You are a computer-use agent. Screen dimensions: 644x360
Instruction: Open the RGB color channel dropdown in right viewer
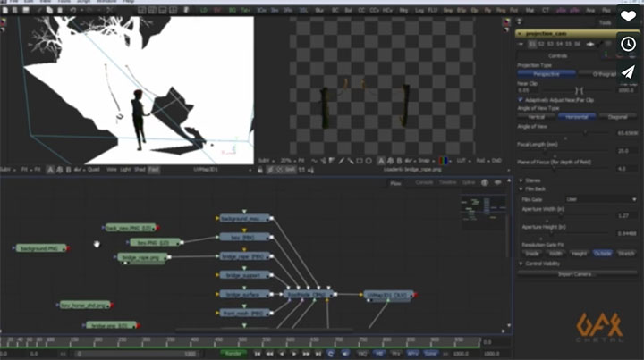445,161
